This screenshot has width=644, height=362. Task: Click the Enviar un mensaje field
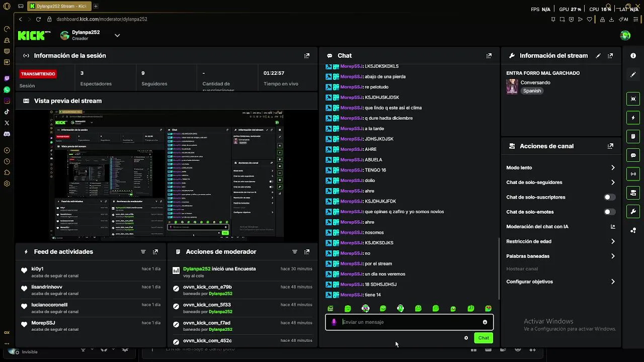tap(410, 322)
